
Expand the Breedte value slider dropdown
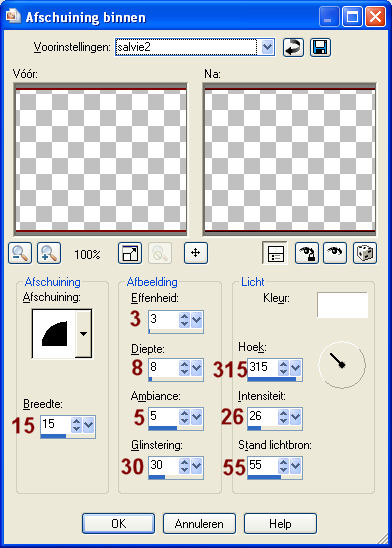coord(88,425)
